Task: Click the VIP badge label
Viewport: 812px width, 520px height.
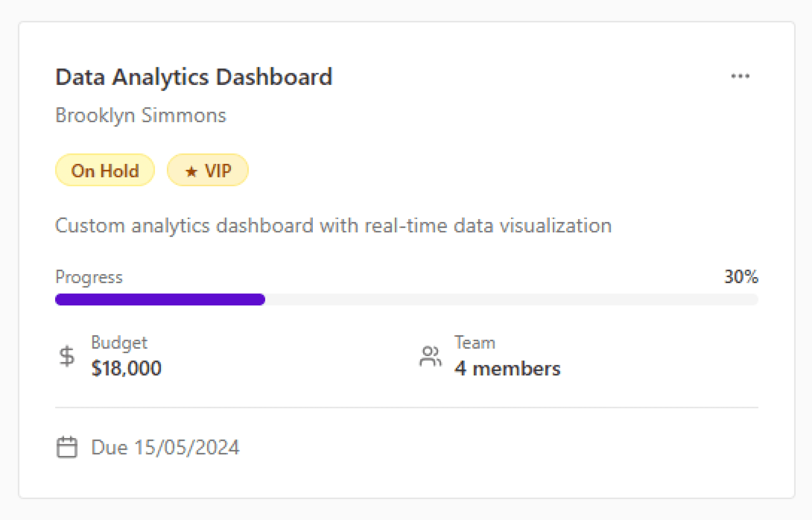Action: tap(218, 171)
